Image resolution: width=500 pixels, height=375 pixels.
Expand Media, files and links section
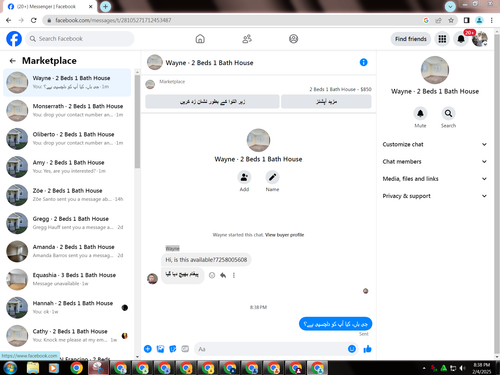[435, 179]
